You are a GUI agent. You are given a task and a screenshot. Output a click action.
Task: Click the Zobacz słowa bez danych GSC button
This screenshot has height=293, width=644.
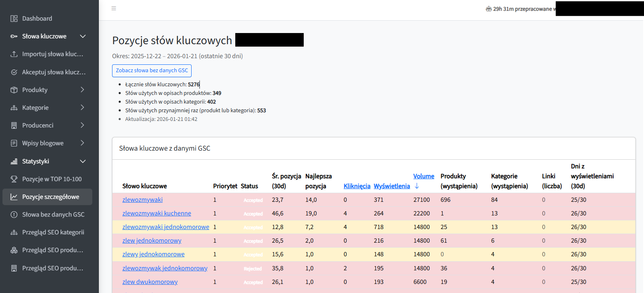[152, 71]
